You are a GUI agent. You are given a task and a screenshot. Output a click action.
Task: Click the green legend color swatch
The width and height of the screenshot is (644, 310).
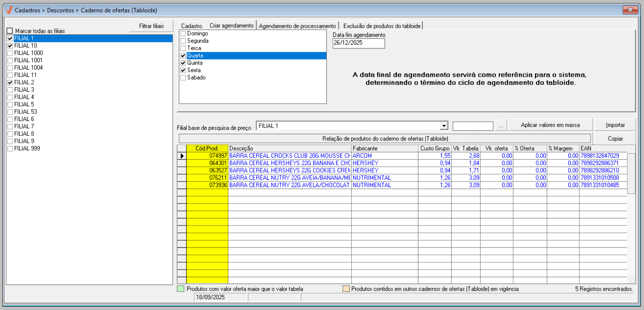tap(181, 289)
